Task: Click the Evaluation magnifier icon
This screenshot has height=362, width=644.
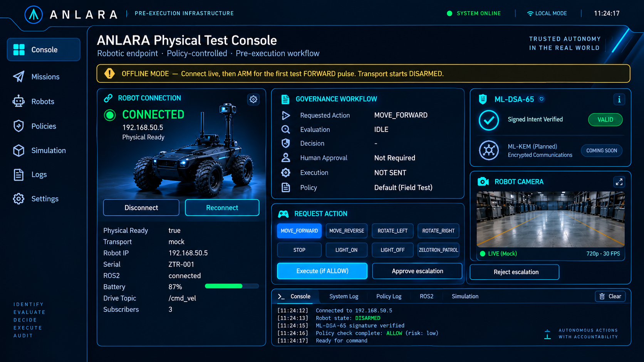Action: 285,130
